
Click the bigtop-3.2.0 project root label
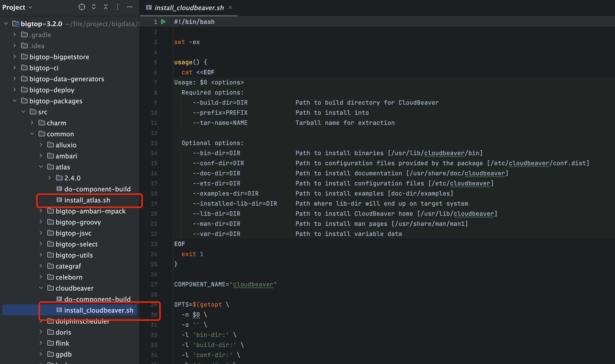[42, 24]
